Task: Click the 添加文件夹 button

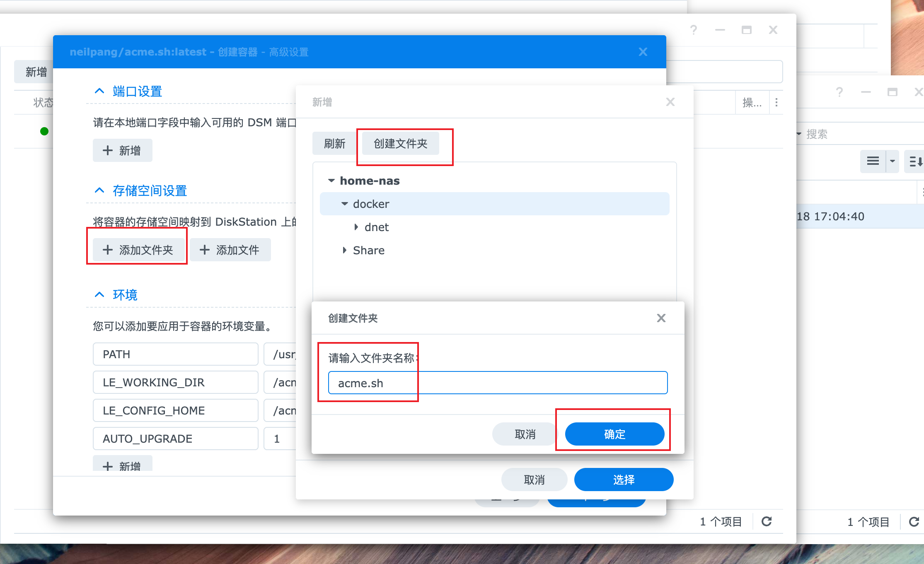Action: click(138, 250)
